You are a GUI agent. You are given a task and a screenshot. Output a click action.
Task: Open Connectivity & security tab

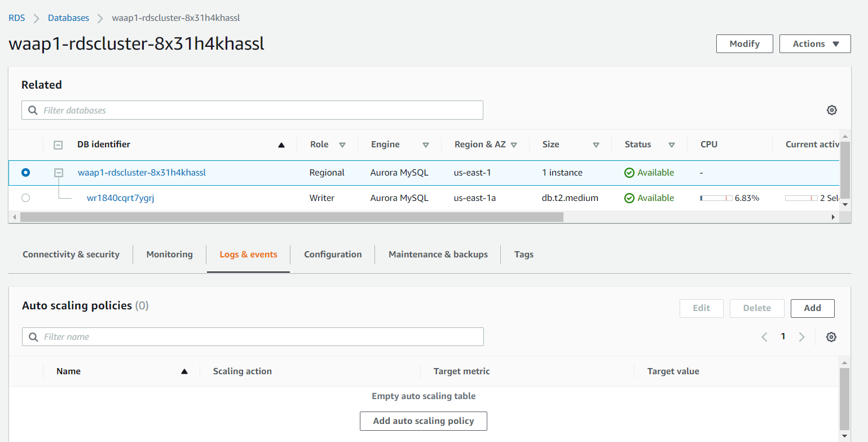coord(71,255)
